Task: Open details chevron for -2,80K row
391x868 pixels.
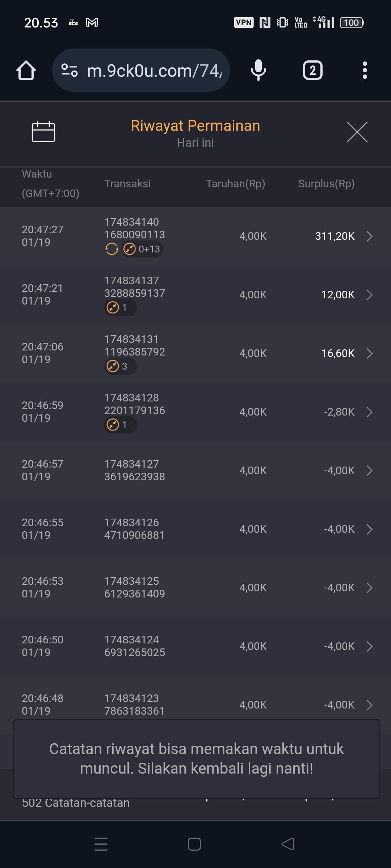Action: point(369,412)
